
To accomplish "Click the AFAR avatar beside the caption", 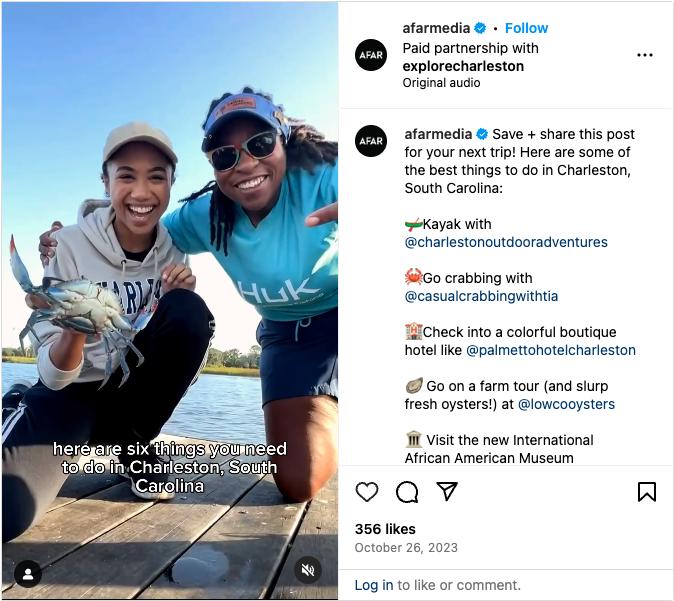I will point(371,141).
